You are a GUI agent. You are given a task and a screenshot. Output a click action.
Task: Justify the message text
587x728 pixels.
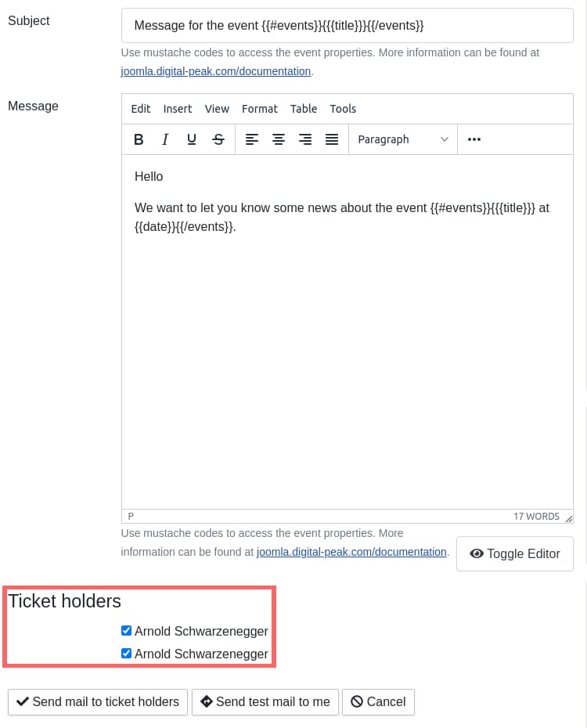click(x=332, y=139)
